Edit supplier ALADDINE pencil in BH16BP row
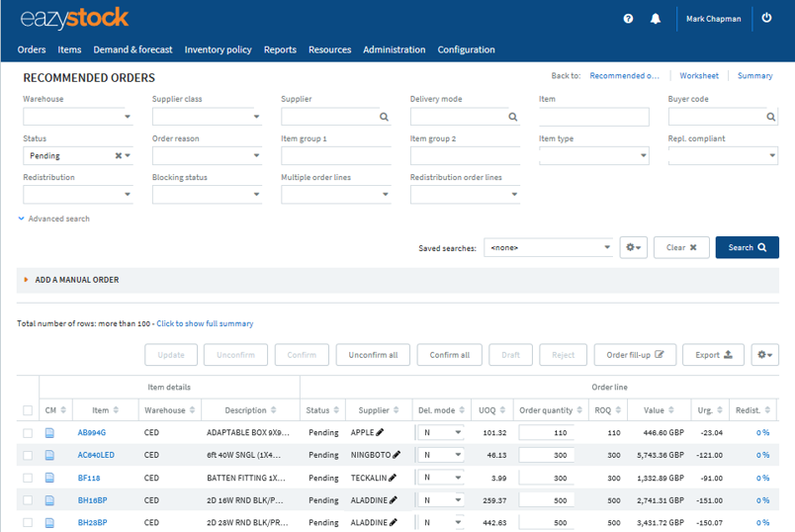 coord(393,500)
